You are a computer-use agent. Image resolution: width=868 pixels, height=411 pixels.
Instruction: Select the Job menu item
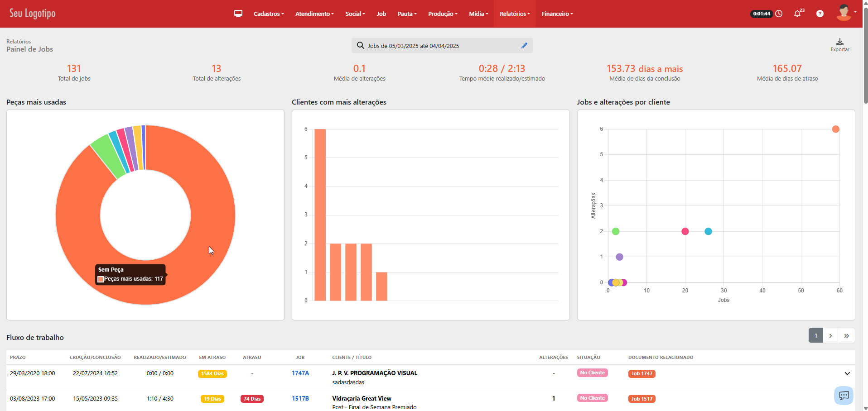(381, 14)
